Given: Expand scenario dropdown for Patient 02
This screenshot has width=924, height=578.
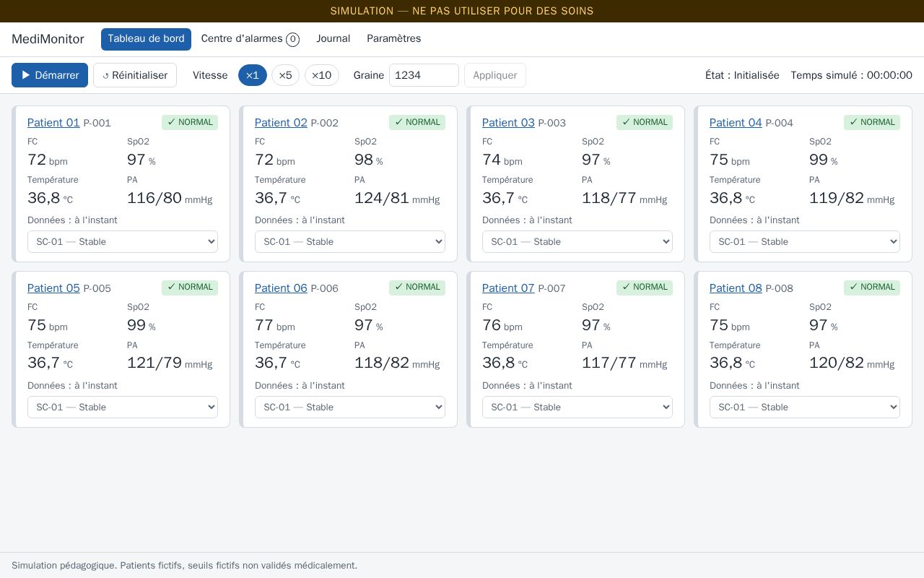Looking at the screenshot, I should click(350, 242).
